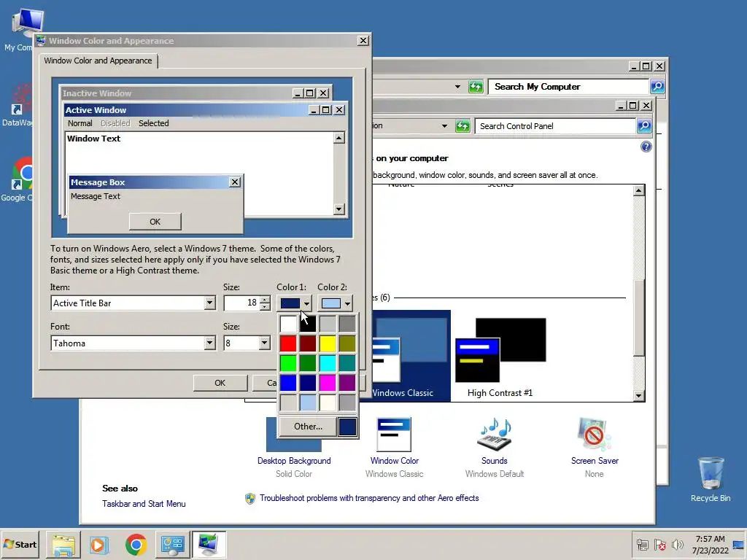Pick the teal color swatch
This screenshot has height=560, width=747.
347,363
